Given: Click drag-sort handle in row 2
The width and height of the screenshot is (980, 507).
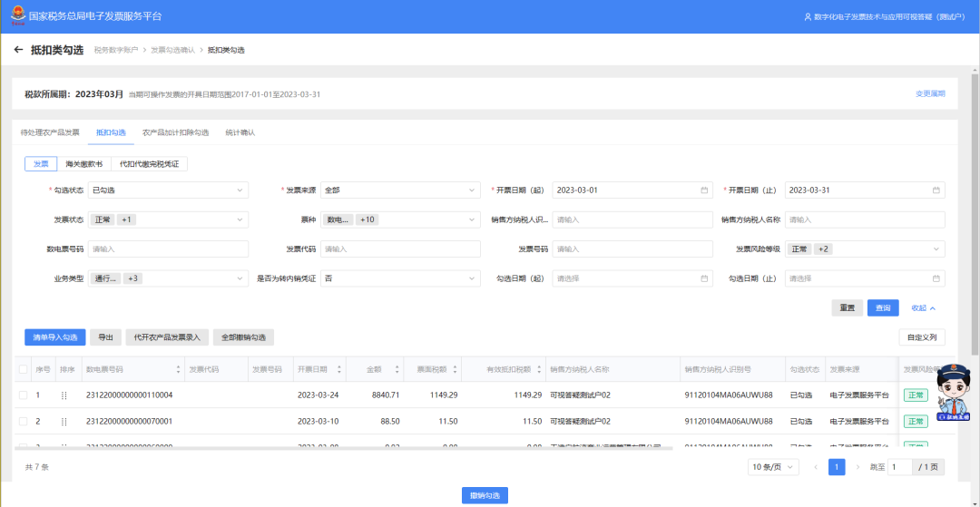Looking at the screenshot, I should 64,422.
